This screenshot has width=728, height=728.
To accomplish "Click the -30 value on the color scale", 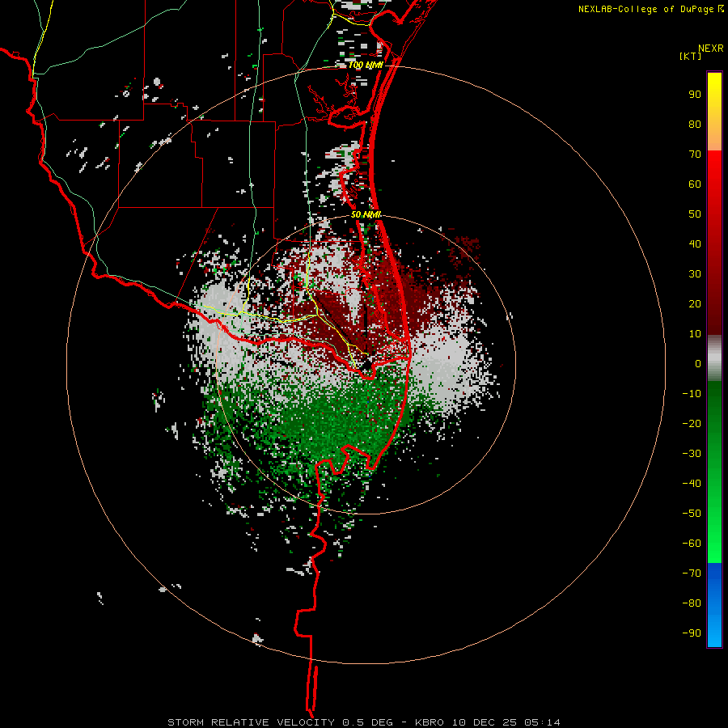I will (x=692, y=454).
